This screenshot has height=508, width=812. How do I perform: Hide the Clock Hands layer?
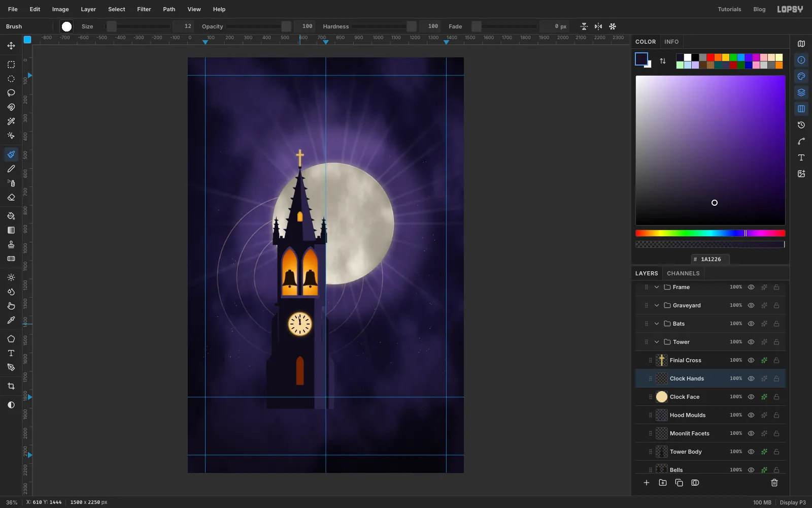[751, 378]
